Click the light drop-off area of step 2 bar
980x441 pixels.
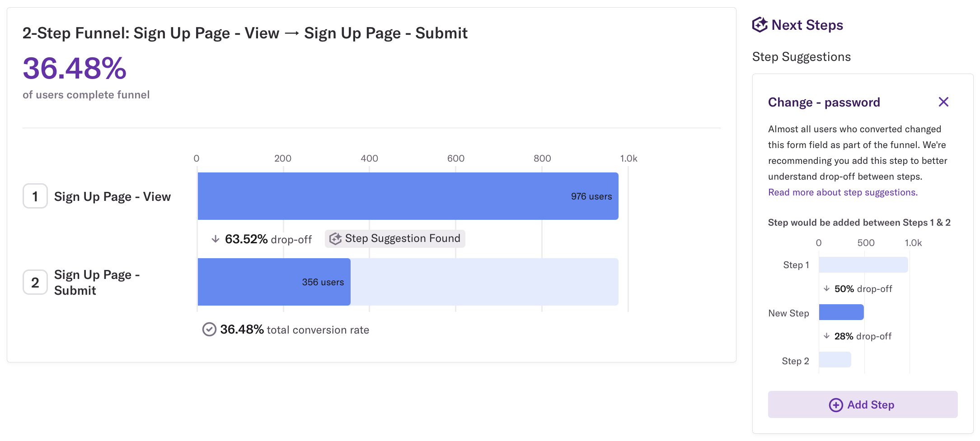point(484,282)
